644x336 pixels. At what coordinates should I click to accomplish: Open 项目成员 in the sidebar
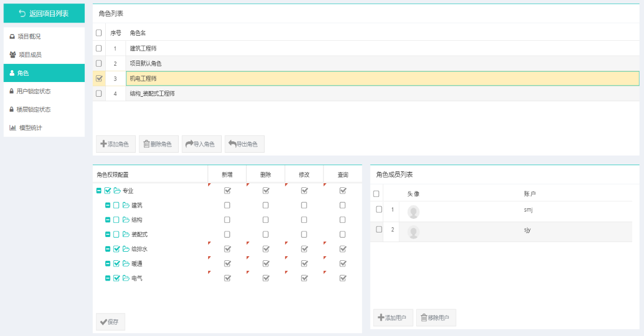click(30, 55)
